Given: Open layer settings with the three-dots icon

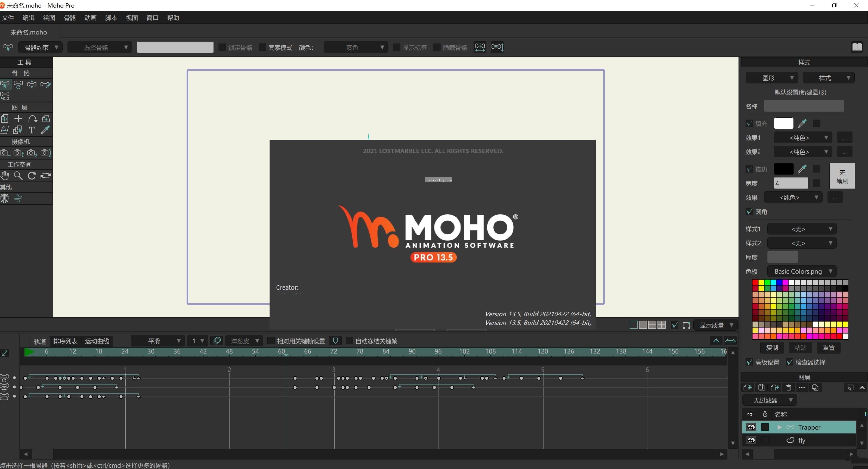Looking at the screenshot, I should pyautogui.click(x=802, y=387).
